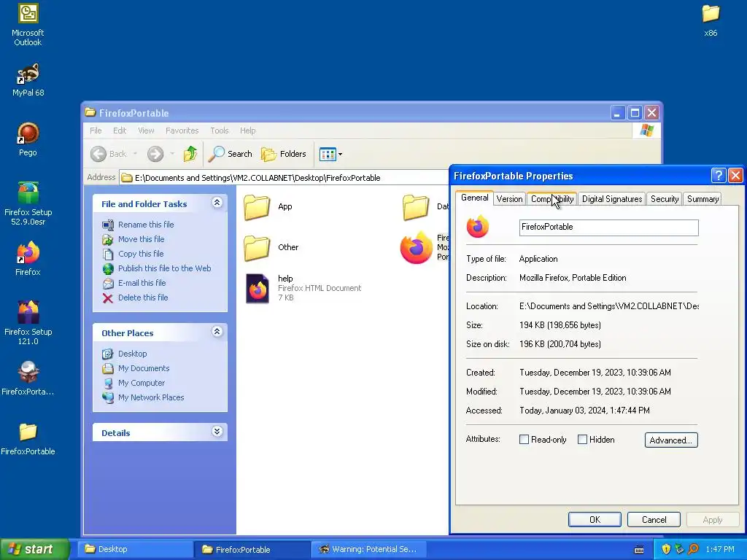Screen dimensions: 747x560
Task: Select Firefox Setup 52.9.0esr installer icon
Action: click(28, 204)
